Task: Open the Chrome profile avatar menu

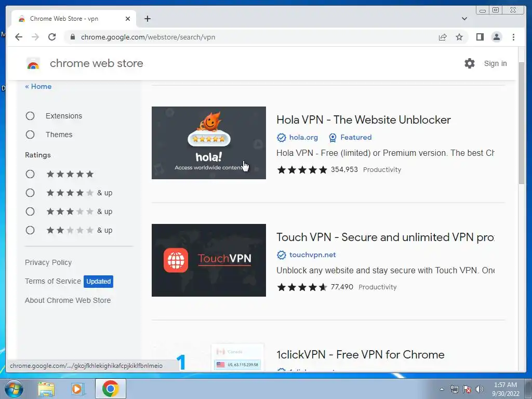Action: [x=496, y=37]
